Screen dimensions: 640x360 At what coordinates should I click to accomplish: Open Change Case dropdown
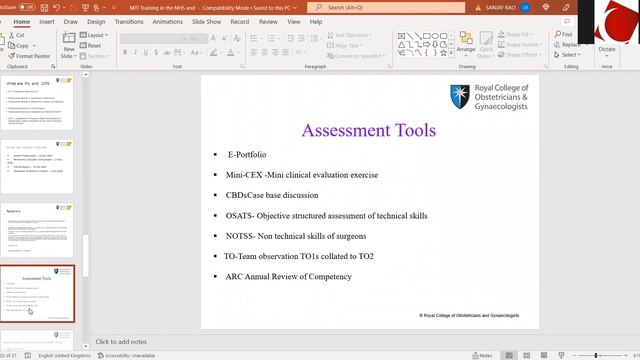pyautogui.click(x=196, y=52)
